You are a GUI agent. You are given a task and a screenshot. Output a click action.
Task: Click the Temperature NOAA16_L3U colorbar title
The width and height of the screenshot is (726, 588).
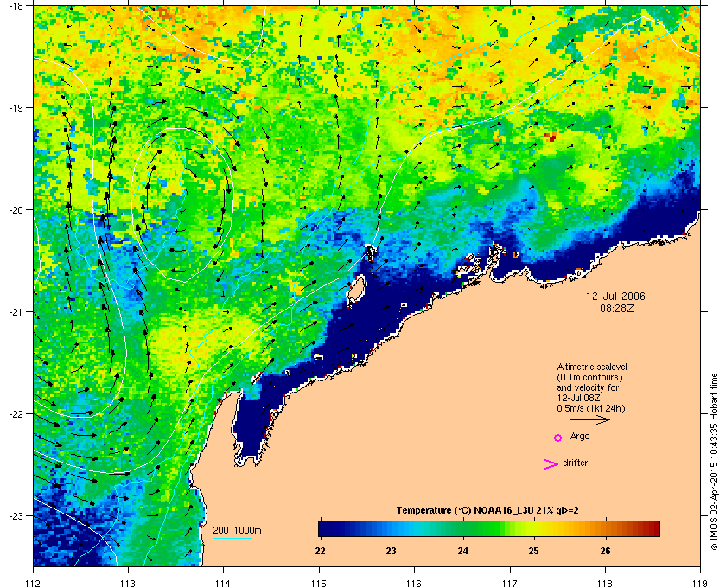point(487,511)
